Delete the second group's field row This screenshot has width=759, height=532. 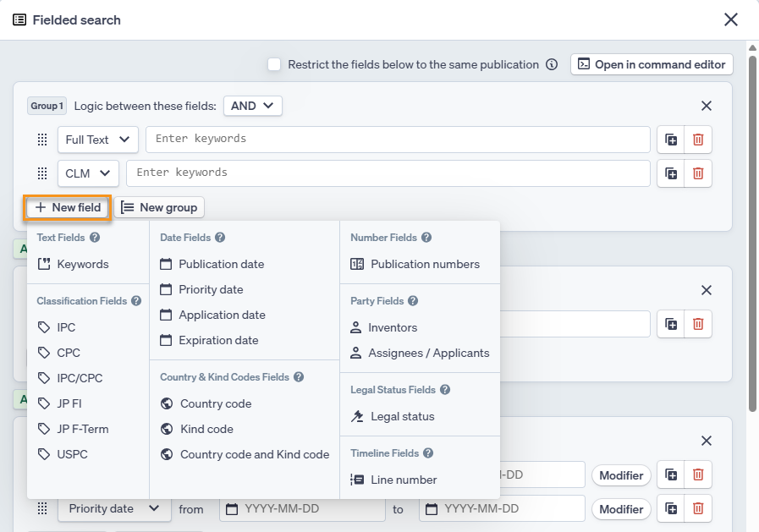click(x=698, y=324)
